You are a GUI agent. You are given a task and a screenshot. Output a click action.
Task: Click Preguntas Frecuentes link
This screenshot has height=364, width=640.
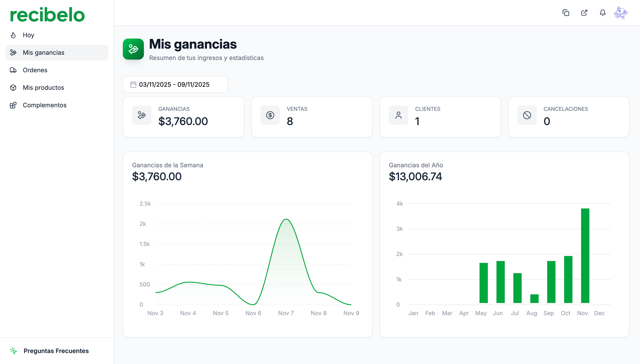(56, 351)
